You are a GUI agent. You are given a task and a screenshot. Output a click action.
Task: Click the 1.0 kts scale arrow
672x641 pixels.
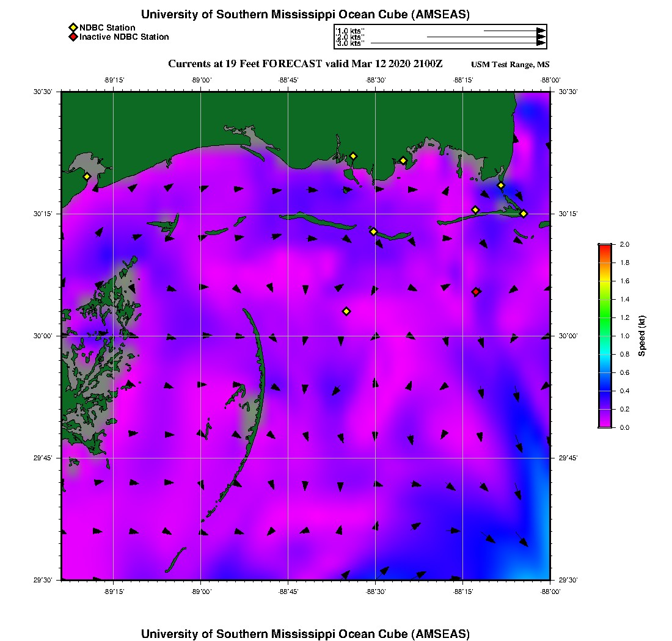pos(513,31)
